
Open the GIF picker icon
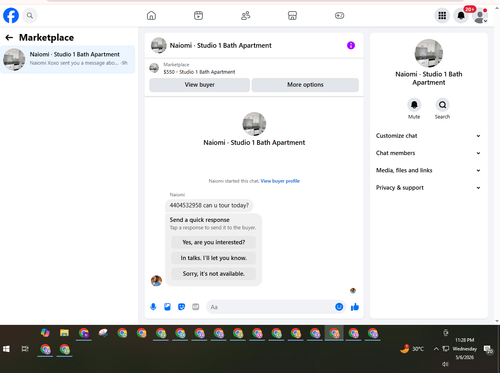tap(196, 307)
